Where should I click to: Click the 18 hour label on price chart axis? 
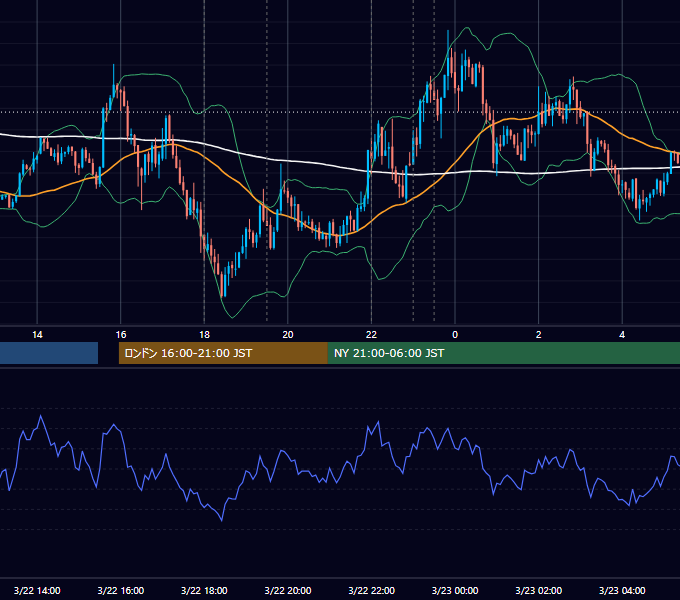point(204,335)
